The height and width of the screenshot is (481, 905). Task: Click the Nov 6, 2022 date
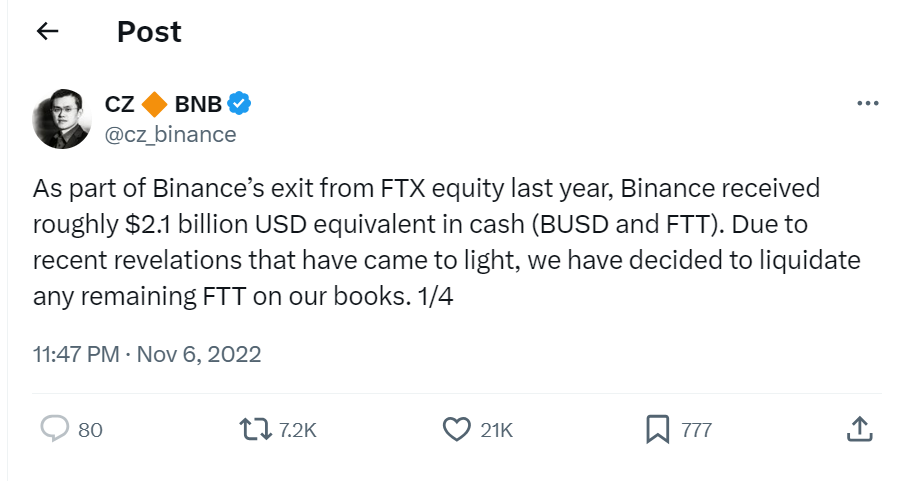coord(198,354)
